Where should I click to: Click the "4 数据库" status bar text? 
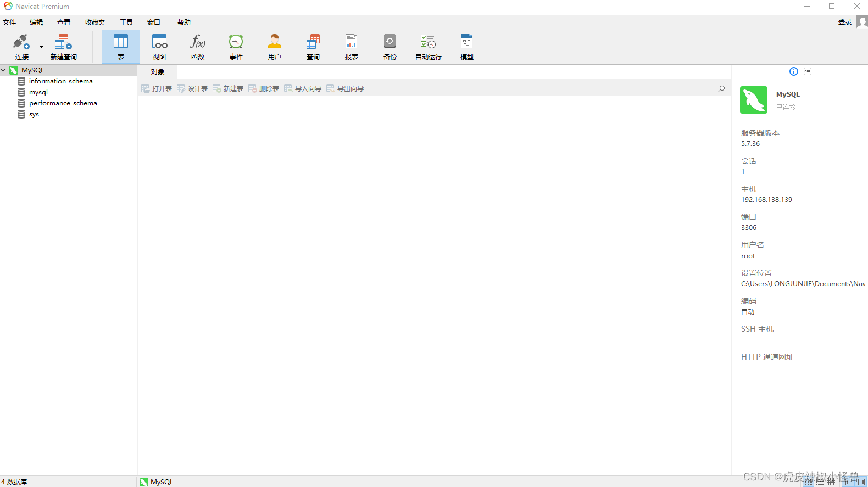pos(14,482)
